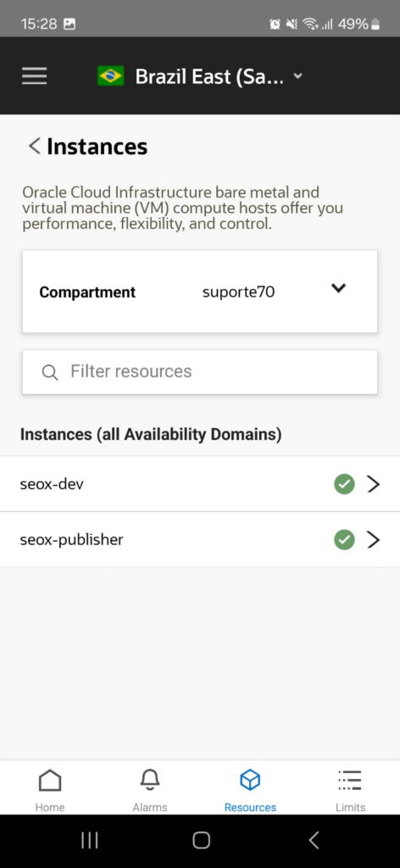
Task: Open the Home tab house icon
Action: pos(50,781)
